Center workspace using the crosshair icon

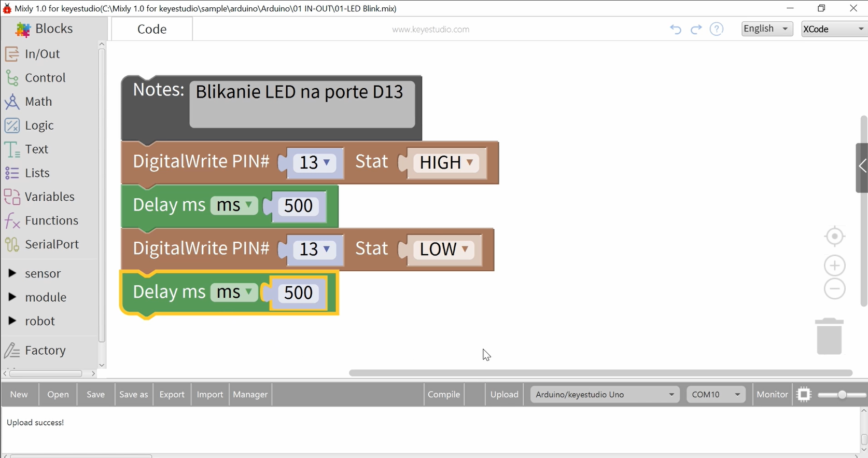pos(834,237)
